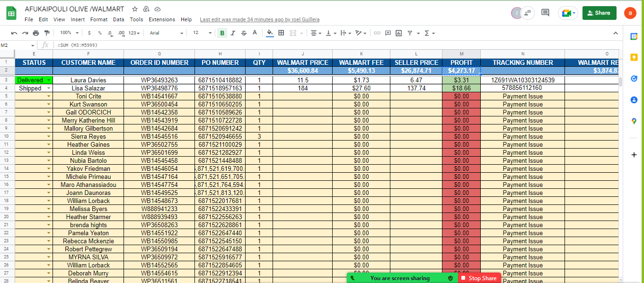Open Google Keep in side panel
The width and height of the screenshot is (644, 283).
634,57
